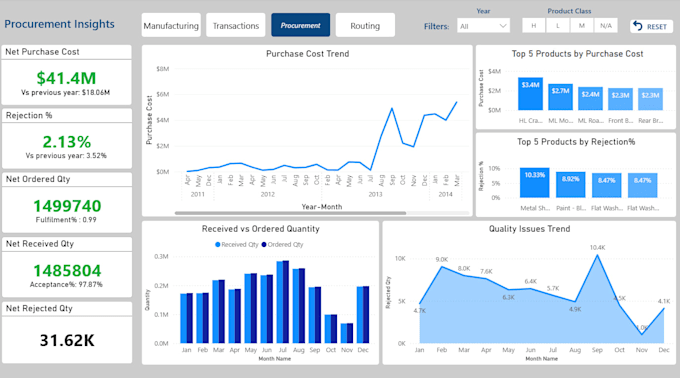
Task: Go to the Routing tab
Action: click(365, 26)
